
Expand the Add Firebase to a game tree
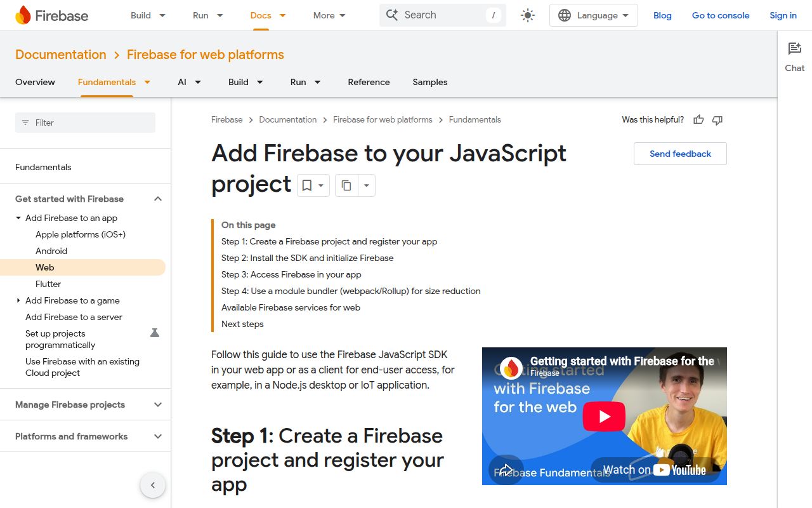[x=18, y=300]
